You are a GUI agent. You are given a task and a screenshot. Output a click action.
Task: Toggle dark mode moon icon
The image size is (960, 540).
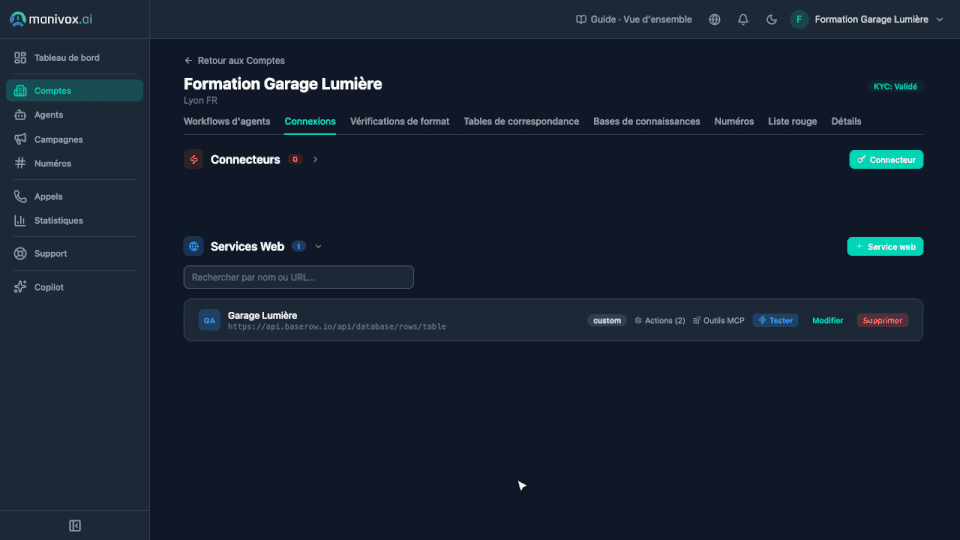point(771,20)
